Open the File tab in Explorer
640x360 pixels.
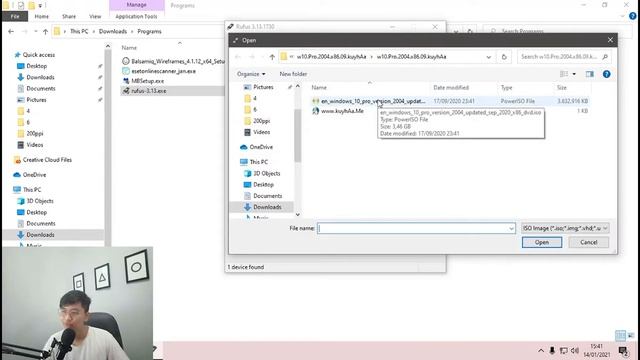(15, 16)
